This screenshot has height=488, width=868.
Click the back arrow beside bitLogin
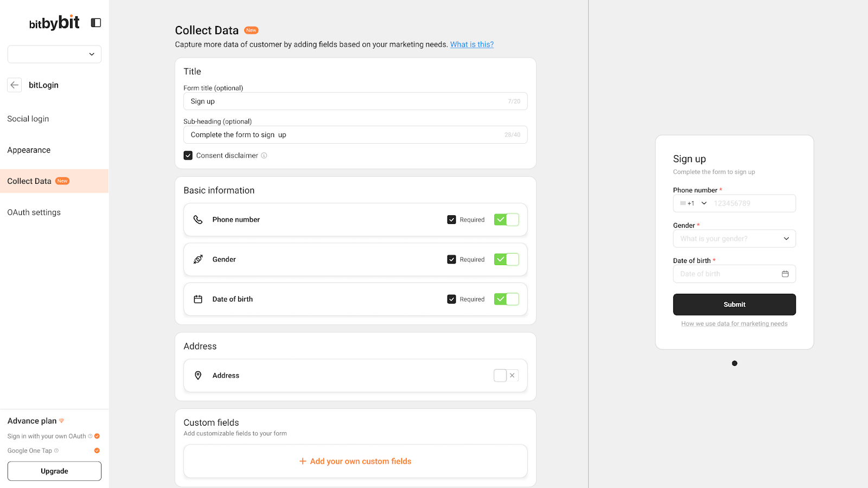tap(15, 85)
